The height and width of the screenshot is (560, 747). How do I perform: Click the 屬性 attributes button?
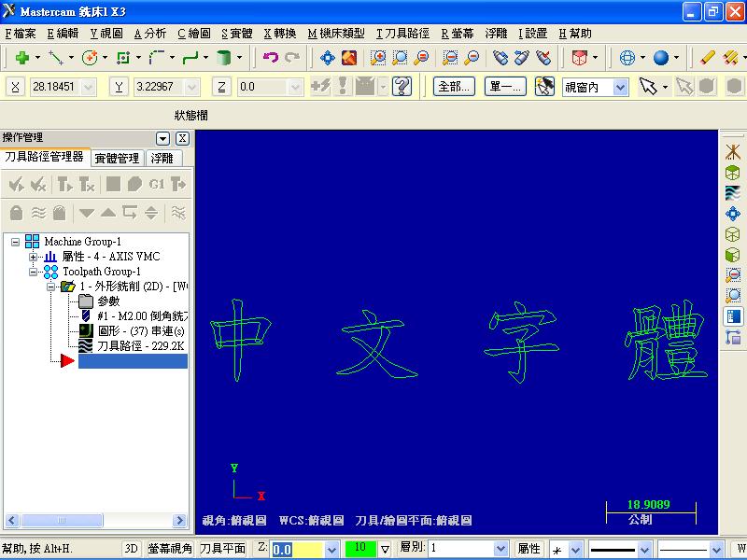[x=529, y=549]
